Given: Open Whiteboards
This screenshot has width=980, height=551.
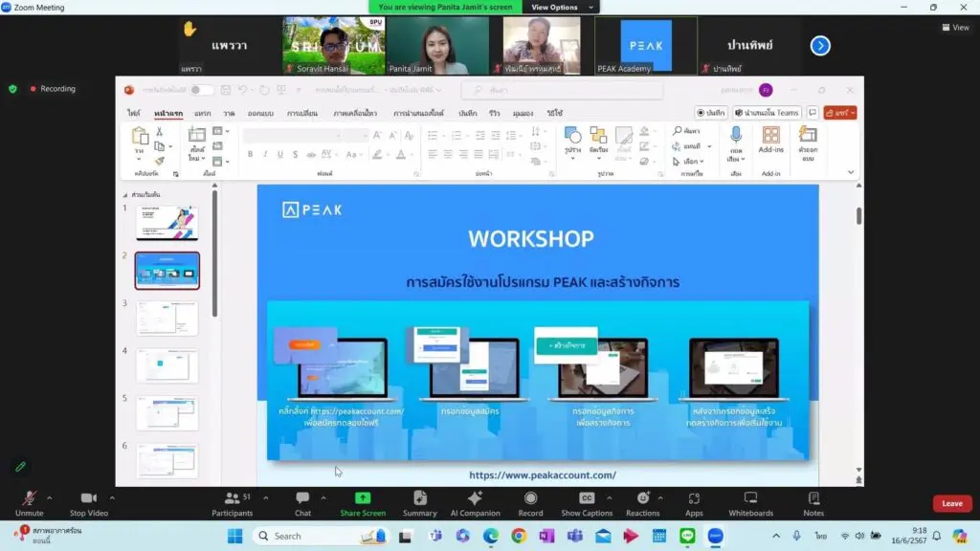Looking at the screenshot, I should (x=750, y=503).
